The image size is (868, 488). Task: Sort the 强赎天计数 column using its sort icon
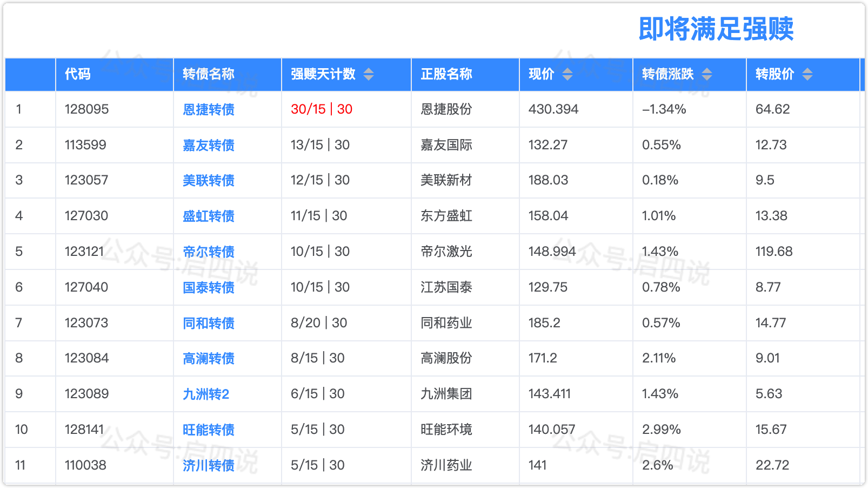pyautogui.click(x=369, y=74)
